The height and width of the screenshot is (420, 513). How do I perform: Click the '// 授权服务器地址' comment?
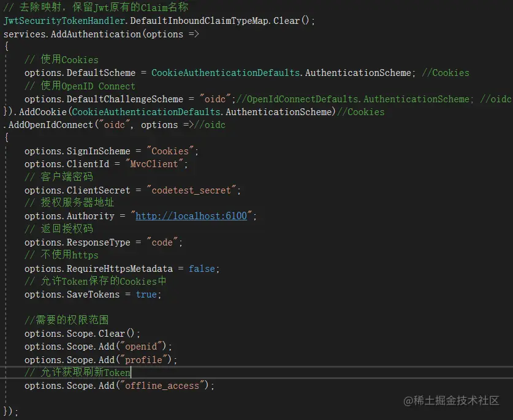(69, 203)
